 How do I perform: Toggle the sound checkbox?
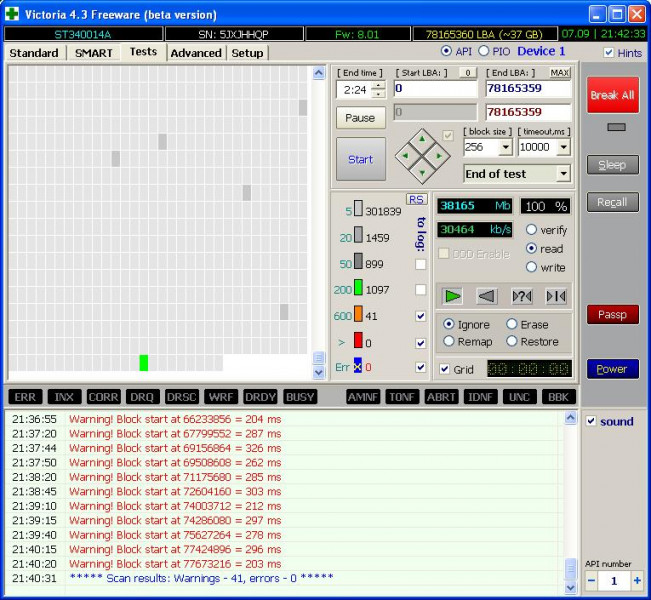pyautogui.click(x=591, y=421)
